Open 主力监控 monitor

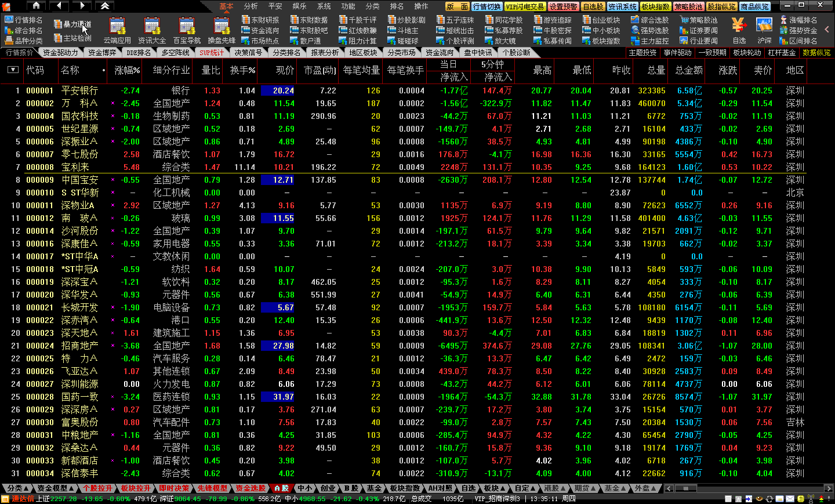tap(650, 41)
